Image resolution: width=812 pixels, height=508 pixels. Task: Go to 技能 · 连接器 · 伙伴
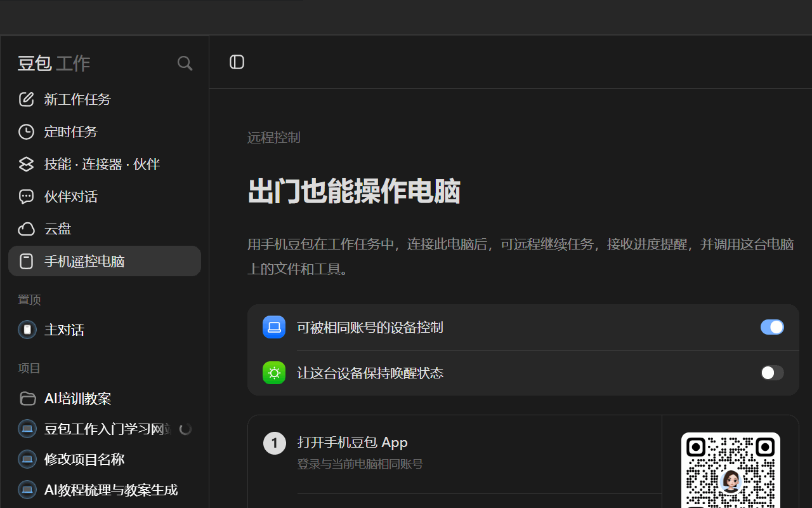click(105, 164)
